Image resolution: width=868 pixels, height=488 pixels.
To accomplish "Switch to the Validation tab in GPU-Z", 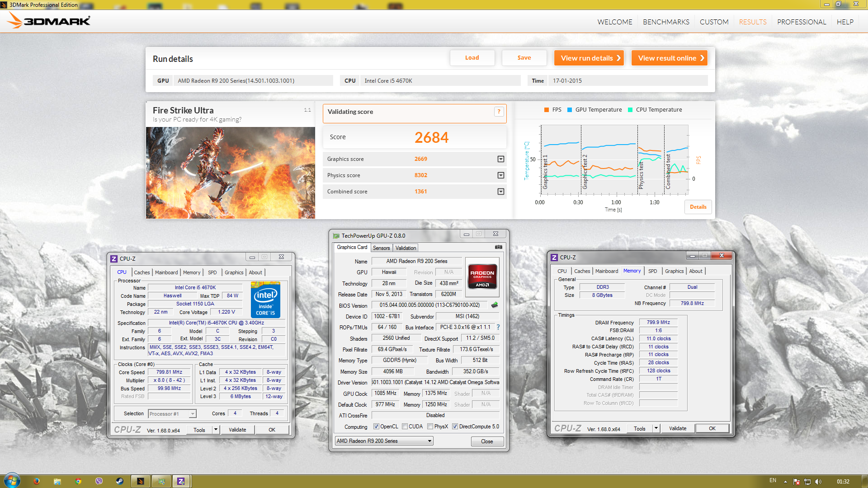I will point(406,248).
